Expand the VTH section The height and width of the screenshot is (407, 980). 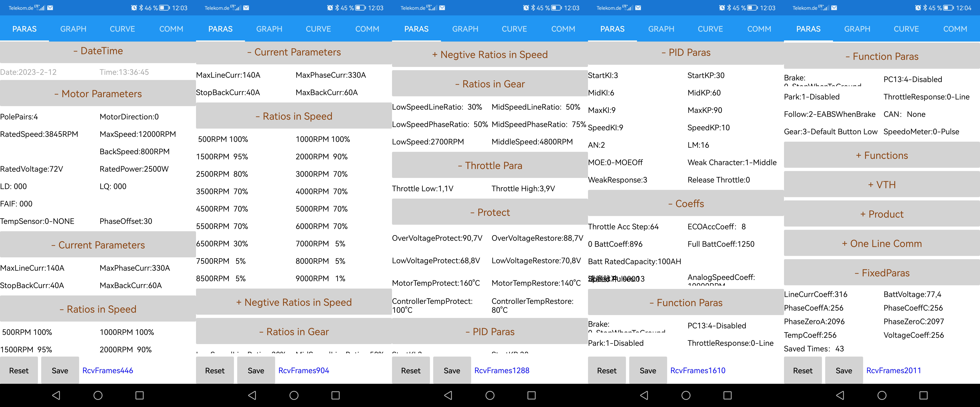[881, 185]
